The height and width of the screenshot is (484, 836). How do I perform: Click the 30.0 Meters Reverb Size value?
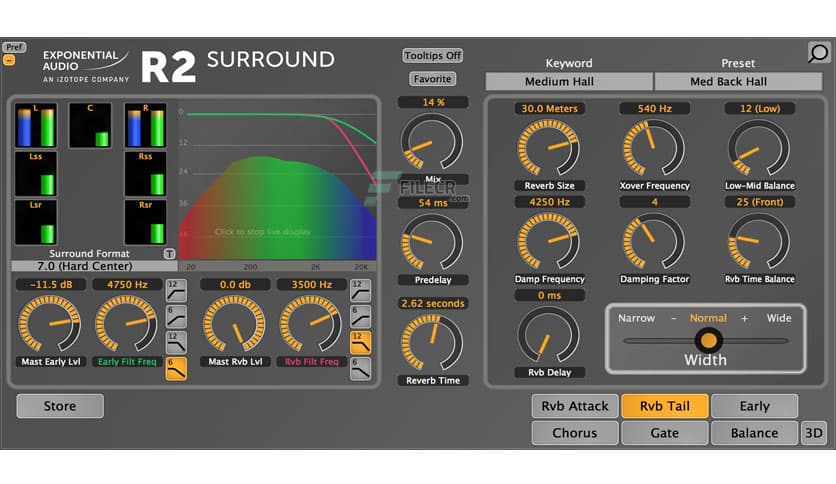point(549,108)
